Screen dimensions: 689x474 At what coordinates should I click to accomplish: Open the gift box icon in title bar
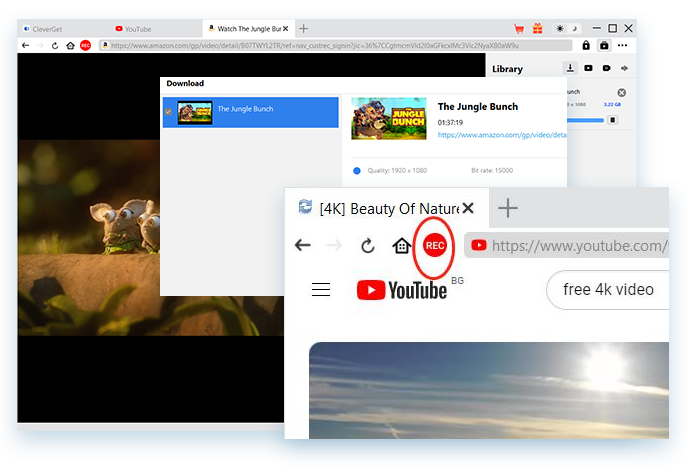pos(537,28)
